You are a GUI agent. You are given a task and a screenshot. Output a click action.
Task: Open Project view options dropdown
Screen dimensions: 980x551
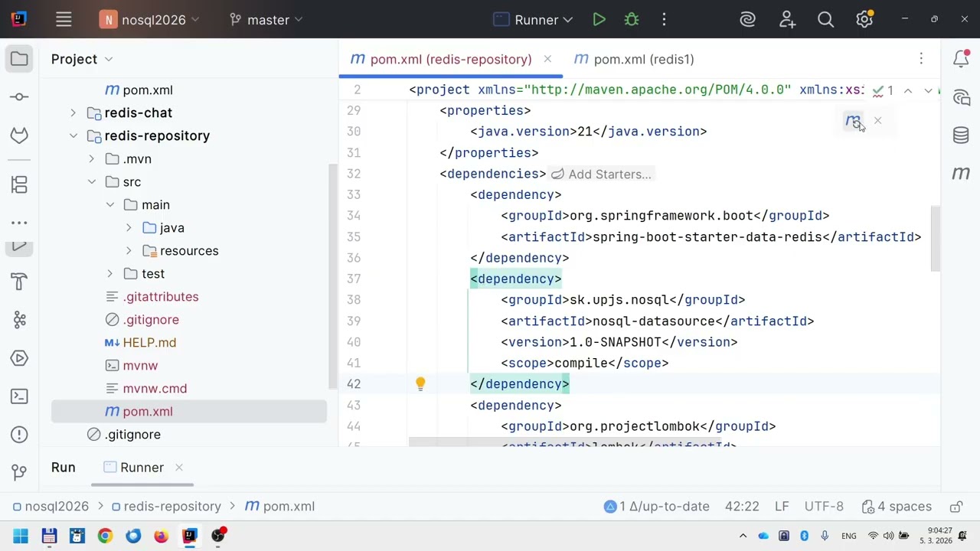click(x=109, y=59)
